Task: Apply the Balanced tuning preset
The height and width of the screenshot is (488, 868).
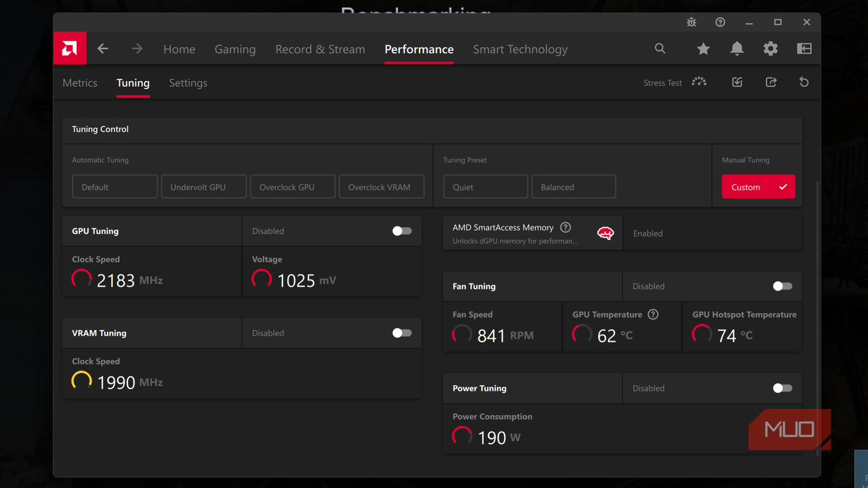Action: tap(573, 187)
